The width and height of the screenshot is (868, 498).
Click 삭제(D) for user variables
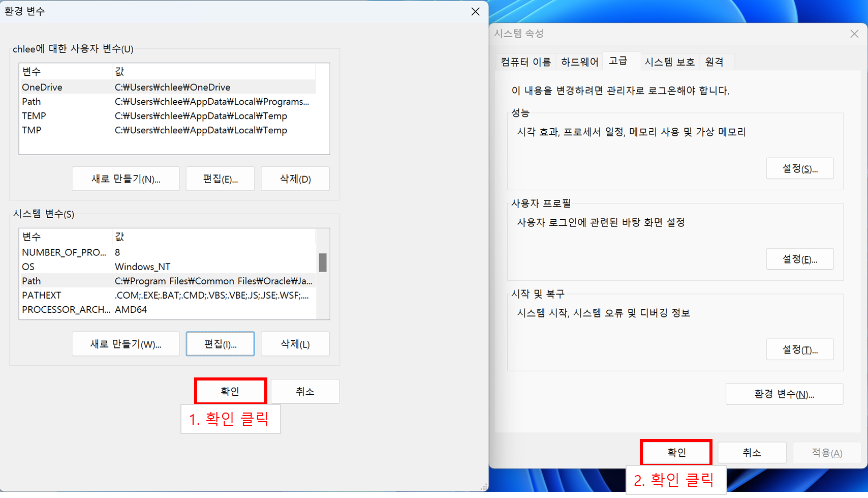click(295, 179)
